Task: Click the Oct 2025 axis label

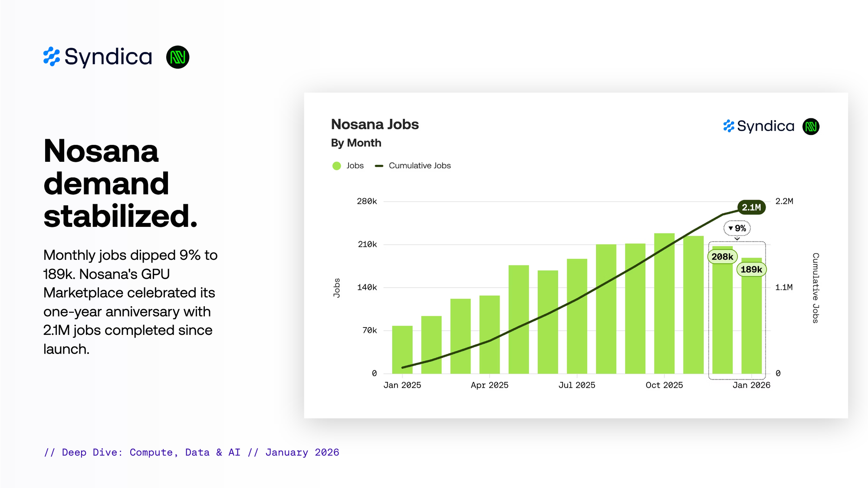Action: click(664, 385)
